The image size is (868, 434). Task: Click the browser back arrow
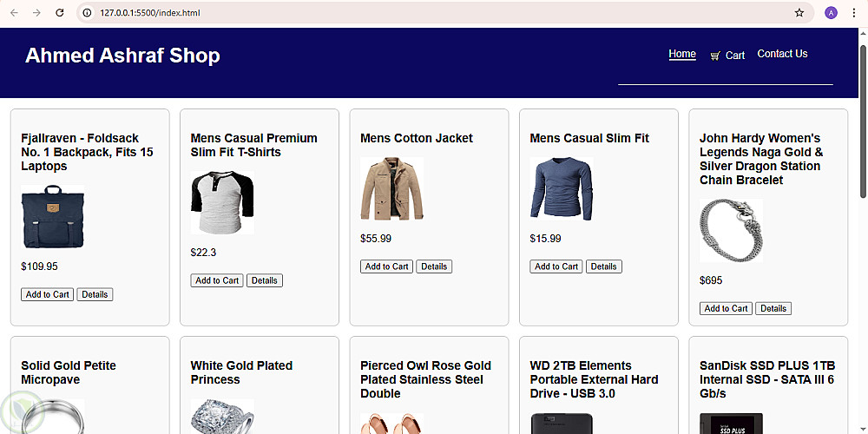pos(14,13)
